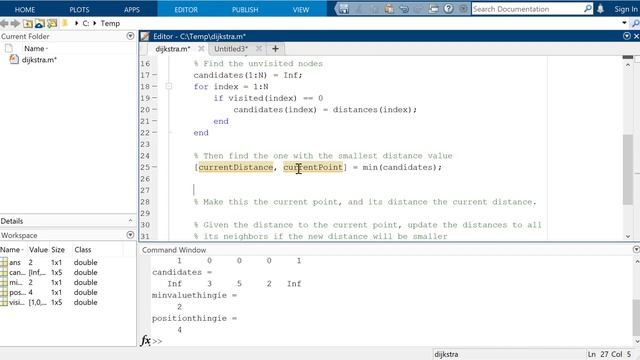Sort Workspace by Value column

pyautogui.click(x=38, y=249)
